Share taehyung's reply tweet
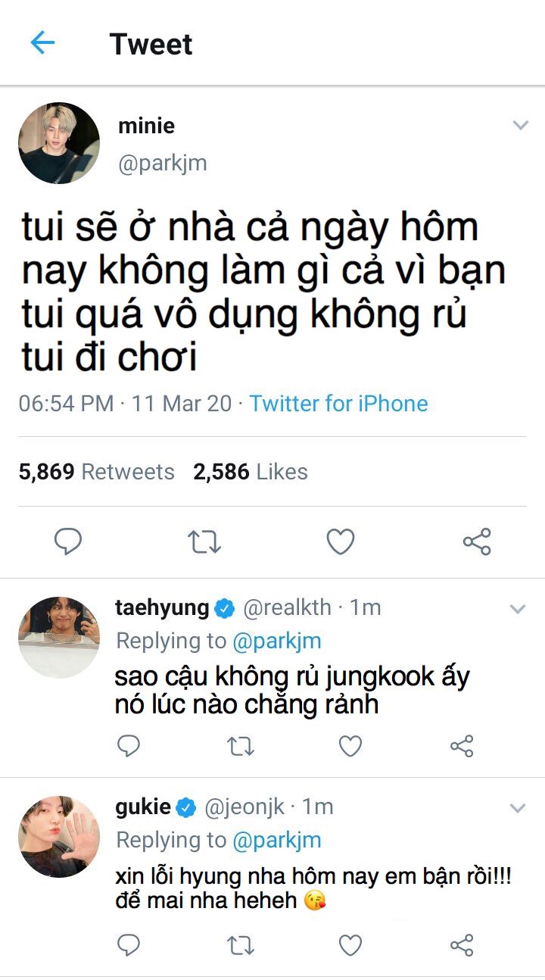The width and height of the screenshot is (545, 980). pyautogui.click(x=462, y=747)
